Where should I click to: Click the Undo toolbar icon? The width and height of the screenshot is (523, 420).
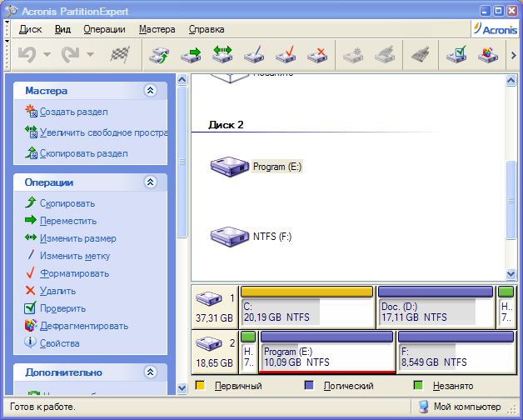click(27, 54)
